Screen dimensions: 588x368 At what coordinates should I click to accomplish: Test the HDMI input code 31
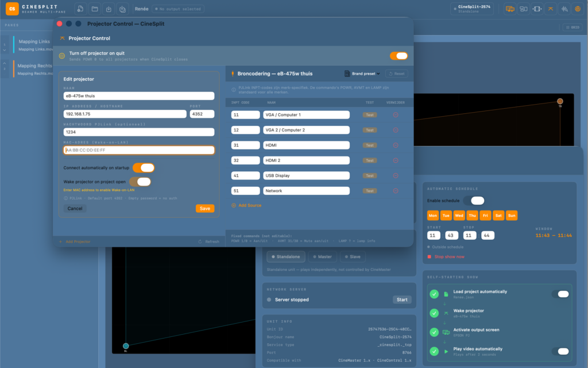pos(369,145)
